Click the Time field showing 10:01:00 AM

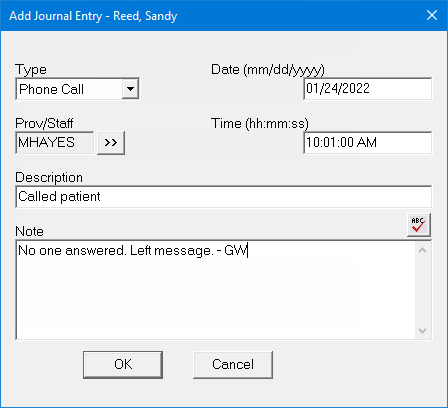point(368,143)
